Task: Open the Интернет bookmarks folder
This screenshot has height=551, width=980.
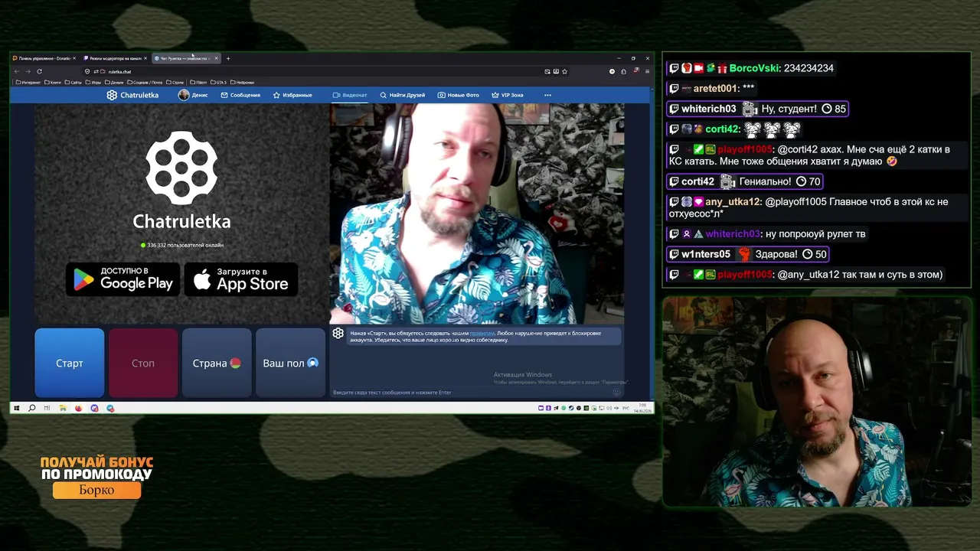Action: point(28,82)
